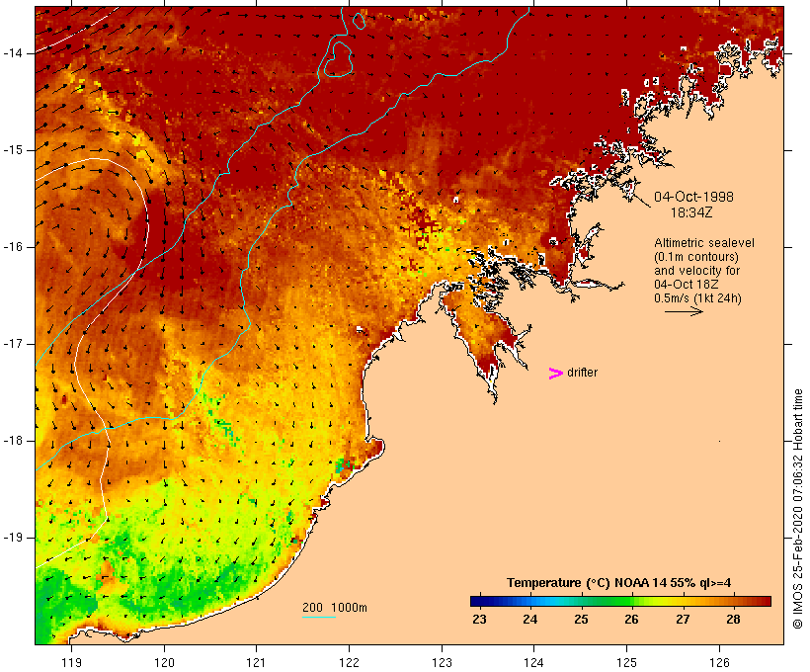Click the longitude axis label 119
The width and height of the screenshot is (810, 672).
(x=71, y=662)
